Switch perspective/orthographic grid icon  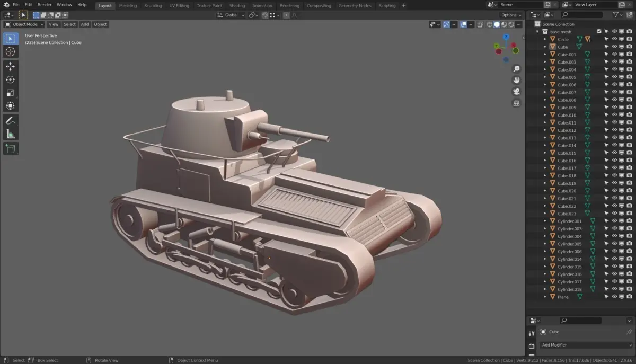click(x=516, y=103)
